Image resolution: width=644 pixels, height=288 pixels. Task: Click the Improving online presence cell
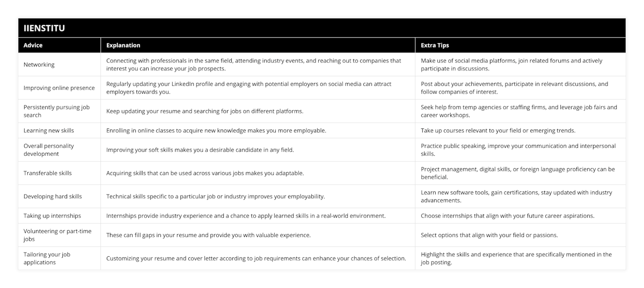59,88
